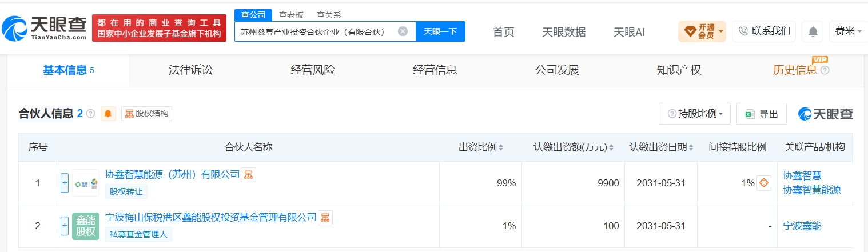Clear the company search field text
The image size is (868, 252).
[403, 31]
